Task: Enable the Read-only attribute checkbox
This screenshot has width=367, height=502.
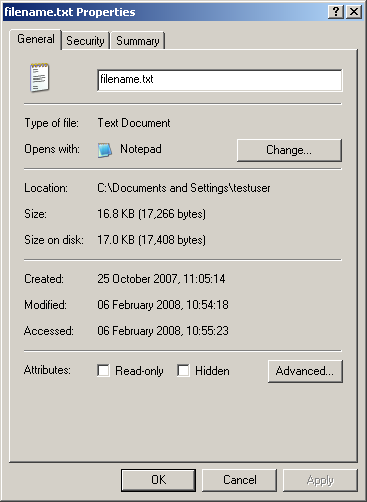Action: pyautogui.click(x=103, y=370)
